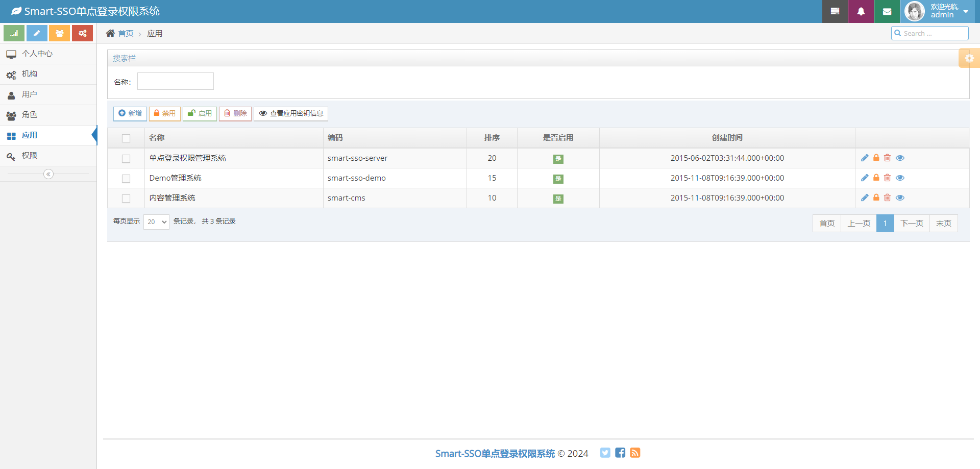Image resolution: width=980 pixels, height=469 pixels.
Task: Click the blue pencil shortcut icon
Action: (x=37, y=33)
